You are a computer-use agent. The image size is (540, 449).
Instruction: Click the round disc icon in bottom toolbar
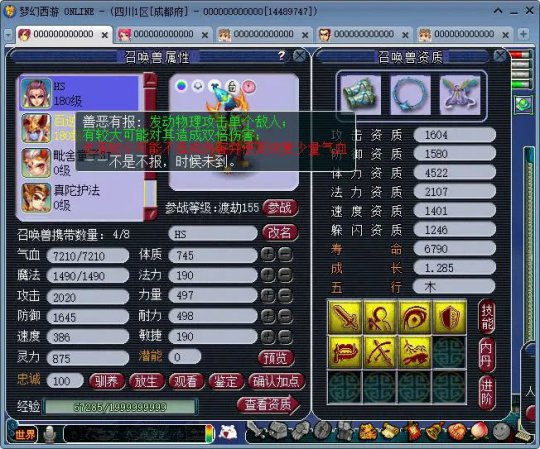point(323,431)
